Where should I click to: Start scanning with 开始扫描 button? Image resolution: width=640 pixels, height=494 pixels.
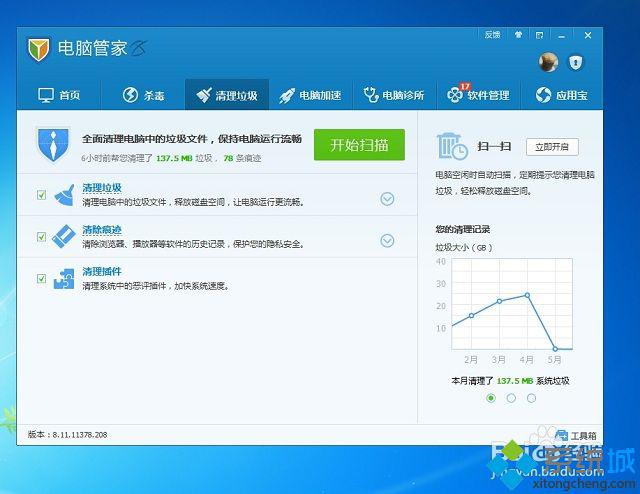pos(359,145)
